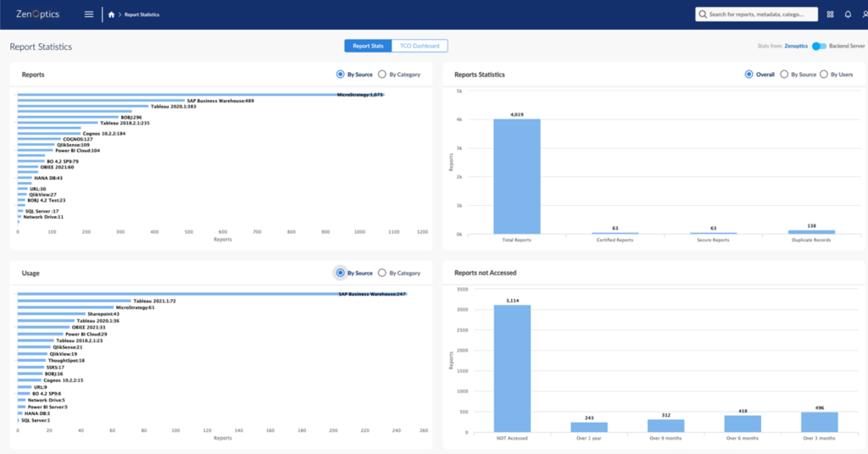The height and width of the screenshot is (454, 868).
Task: Click Backend Server label
Action: 847,46
